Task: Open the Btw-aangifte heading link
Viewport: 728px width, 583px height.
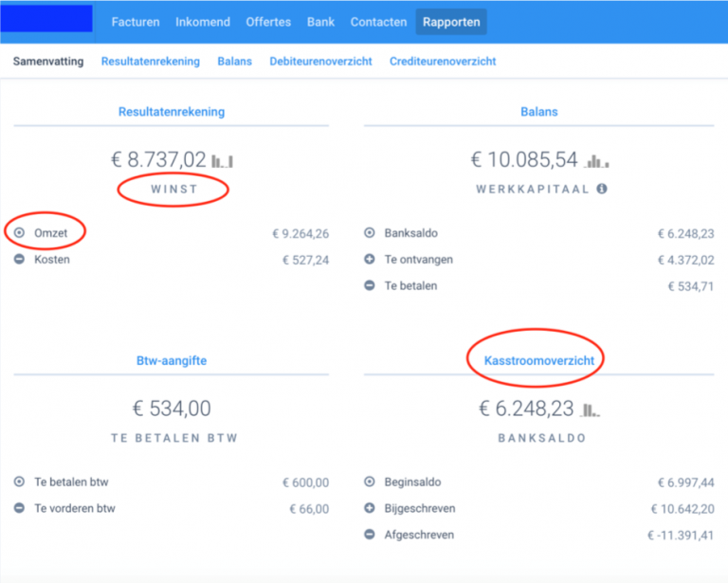Action: (172, 360)
